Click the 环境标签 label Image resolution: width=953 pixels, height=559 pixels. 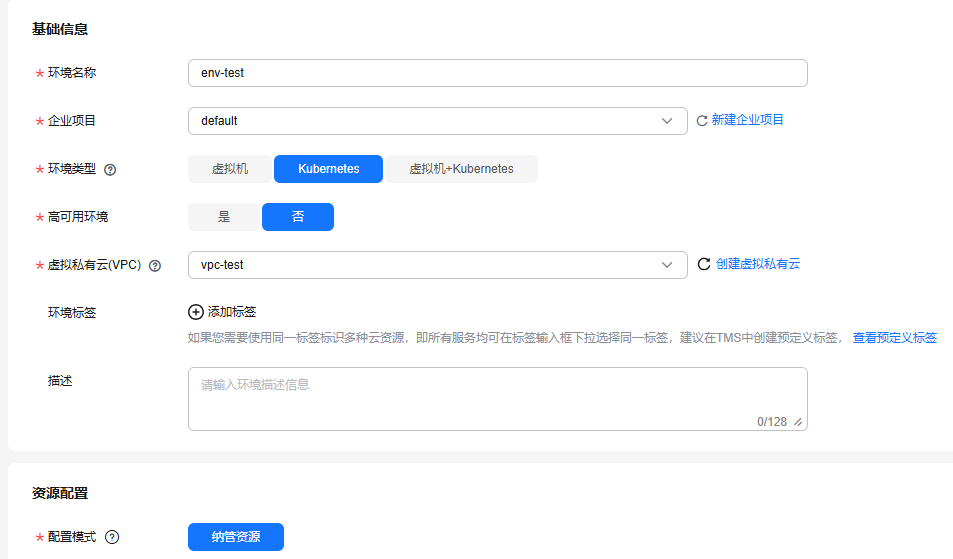pos(72,313)
